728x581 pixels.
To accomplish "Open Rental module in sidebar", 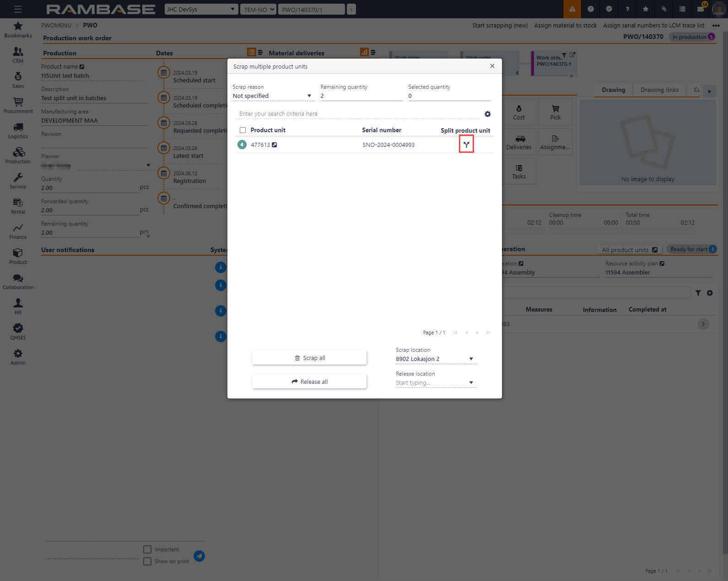I will tap(18, 206).
